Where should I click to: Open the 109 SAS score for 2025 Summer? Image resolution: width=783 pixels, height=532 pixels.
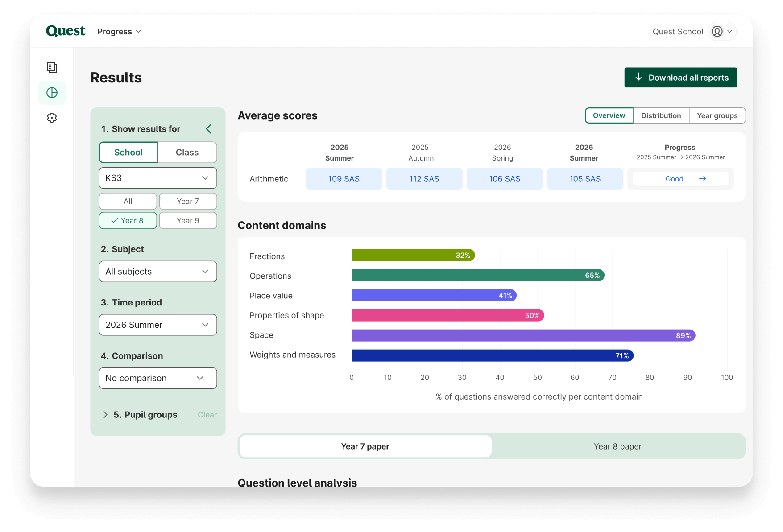[x=344, y=179]
